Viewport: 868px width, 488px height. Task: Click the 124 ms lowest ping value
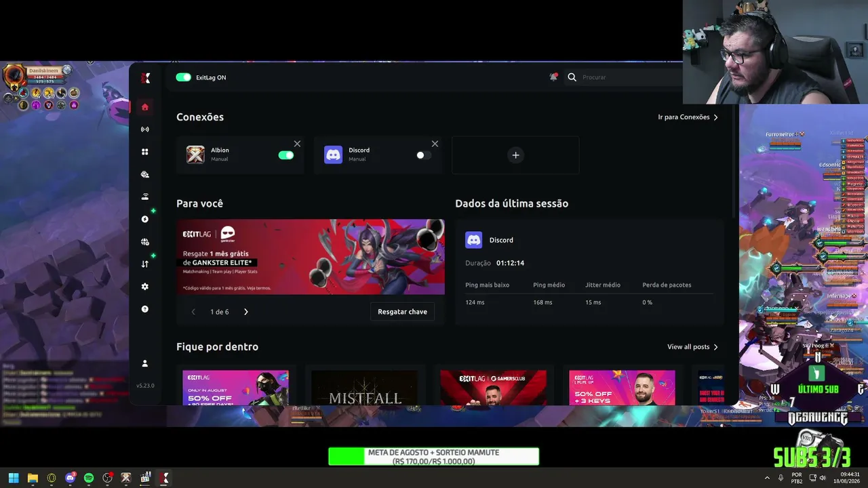[x=475, y=302]
